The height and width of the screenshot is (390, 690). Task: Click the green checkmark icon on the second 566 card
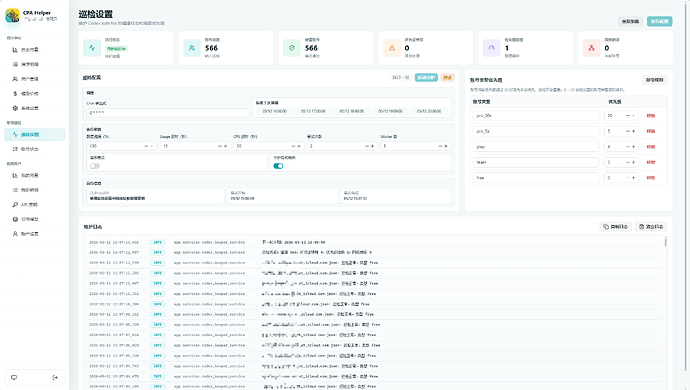(292, 48)
